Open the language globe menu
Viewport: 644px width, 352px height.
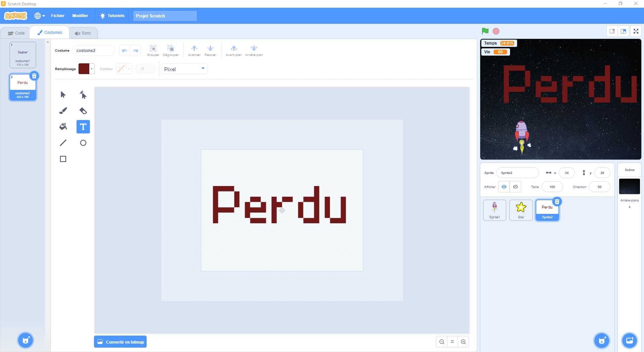tap(39, 16)
